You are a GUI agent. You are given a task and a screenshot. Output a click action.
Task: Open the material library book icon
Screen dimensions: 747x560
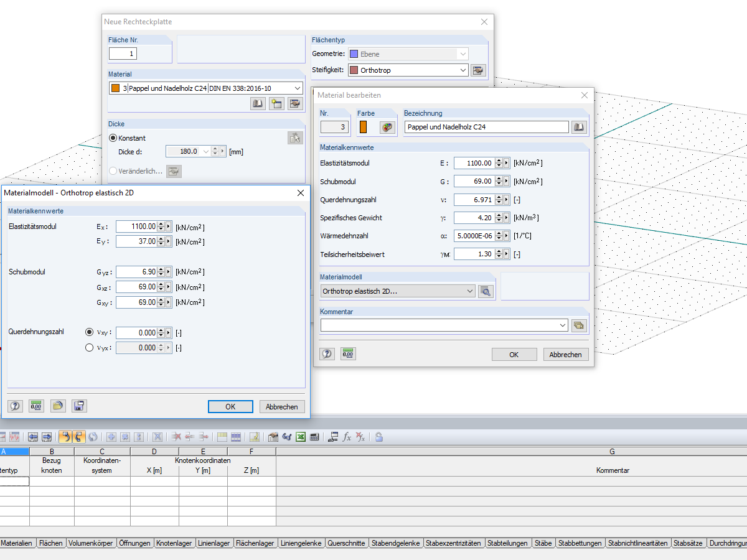pos(257,103)
